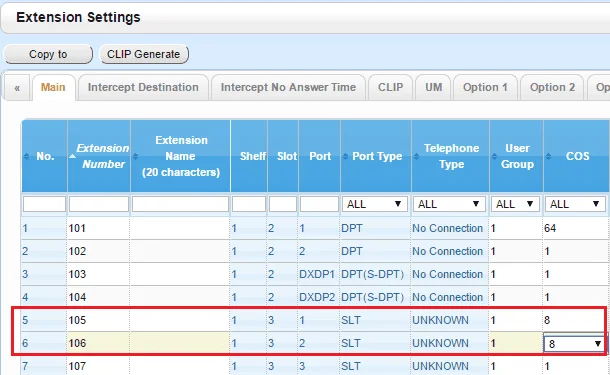
Task: Select extension number 103 cell
Action: pos(98,274)
